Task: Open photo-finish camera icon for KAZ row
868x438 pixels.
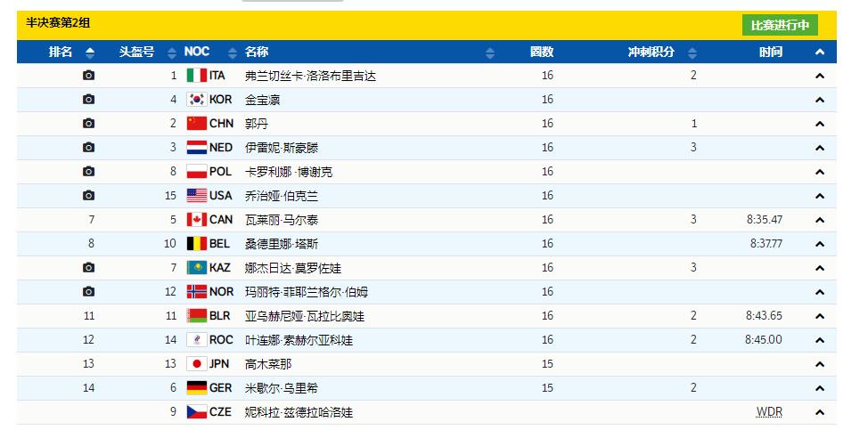Action: click(88, 268)
